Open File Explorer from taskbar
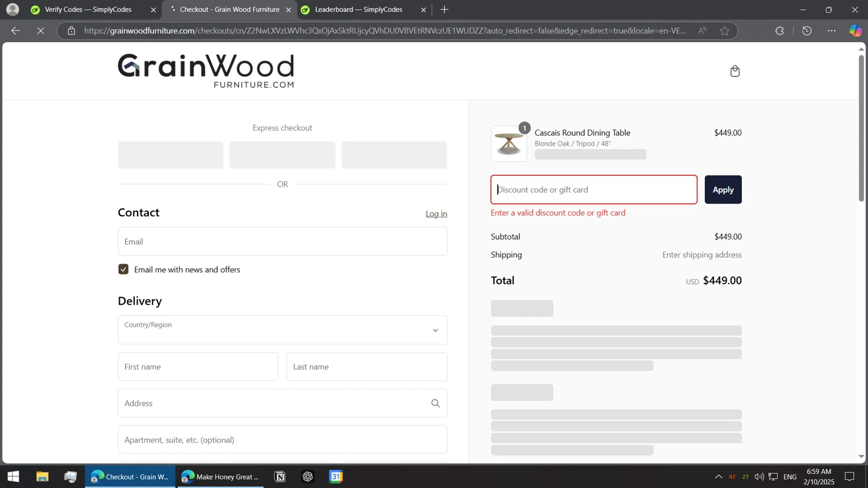868x488 pixels. (x=42, y=476)
